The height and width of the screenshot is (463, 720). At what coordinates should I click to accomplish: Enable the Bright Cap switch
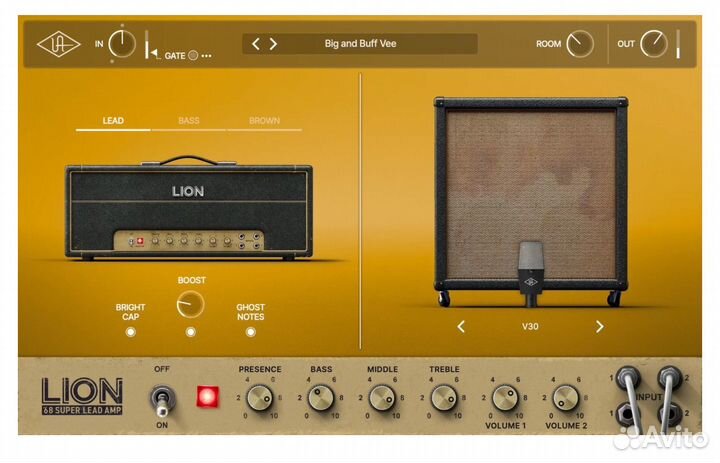click(130, 332)
